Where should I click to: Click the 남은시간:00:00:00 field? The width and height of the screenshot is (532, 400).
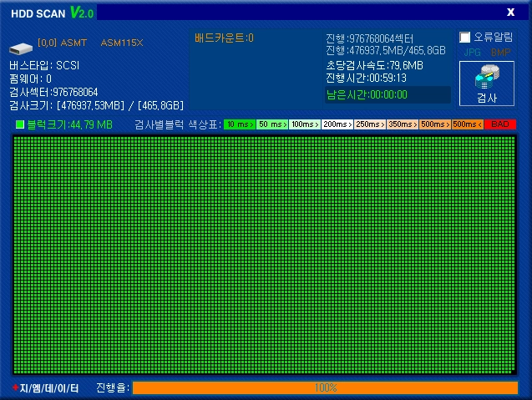click(388, 94)
